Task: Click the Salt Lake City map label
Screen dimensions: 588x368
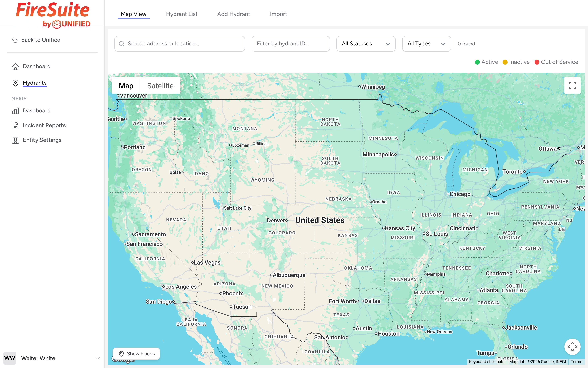Action: pos(237,208)
